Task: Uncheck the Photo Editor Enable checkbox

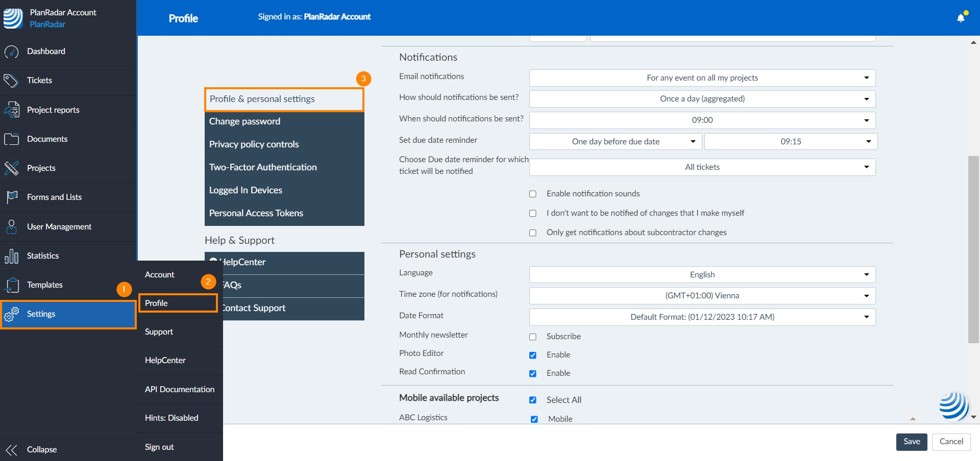Action: (x=533, y=355)
